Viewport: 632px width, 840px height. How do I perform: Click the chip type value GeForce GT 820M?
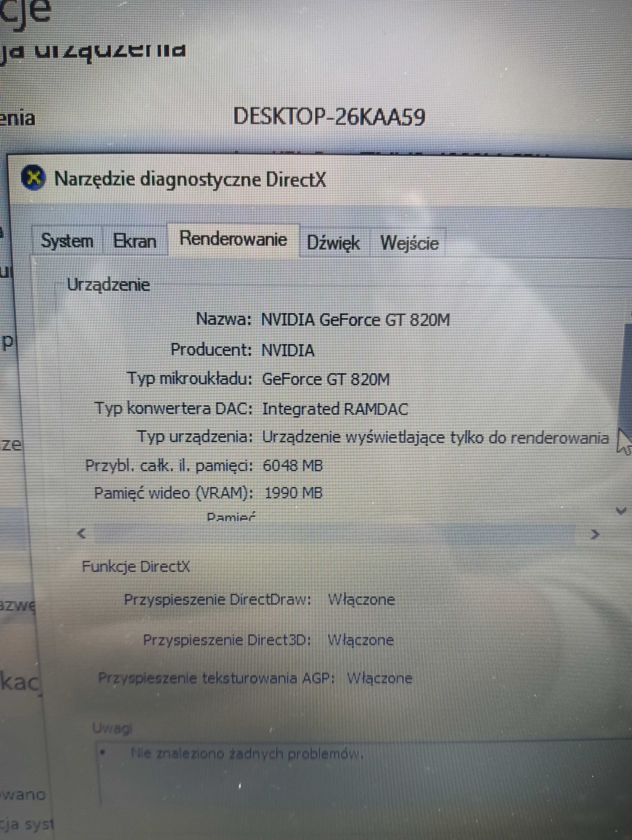(x=326, y=379)
